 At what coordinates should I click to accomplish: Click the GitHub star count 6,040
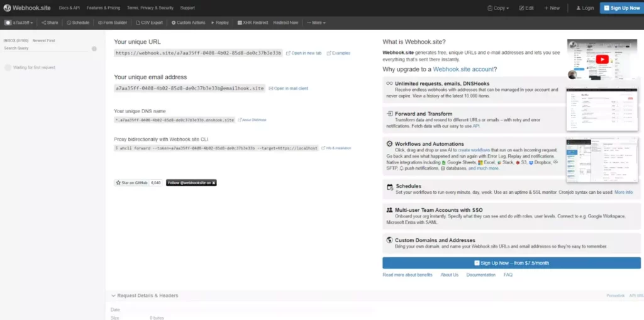[x=156, y=182]
